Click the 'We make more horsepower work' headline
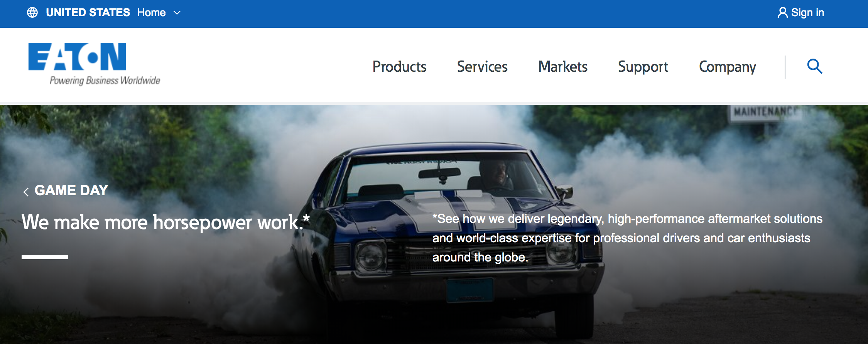Screen dimensions: 868x344 click(166, 222)
